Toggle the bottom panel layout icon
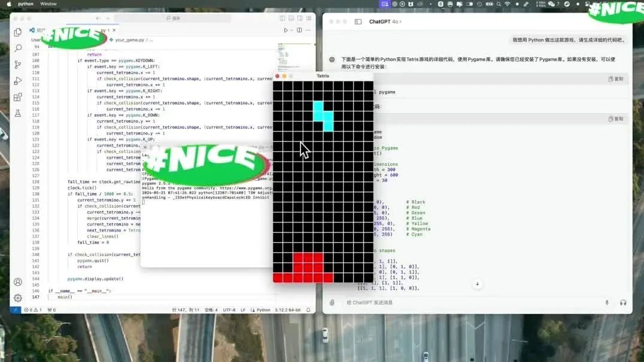Viewport: 644px width, 362px height. coord(291,18)
